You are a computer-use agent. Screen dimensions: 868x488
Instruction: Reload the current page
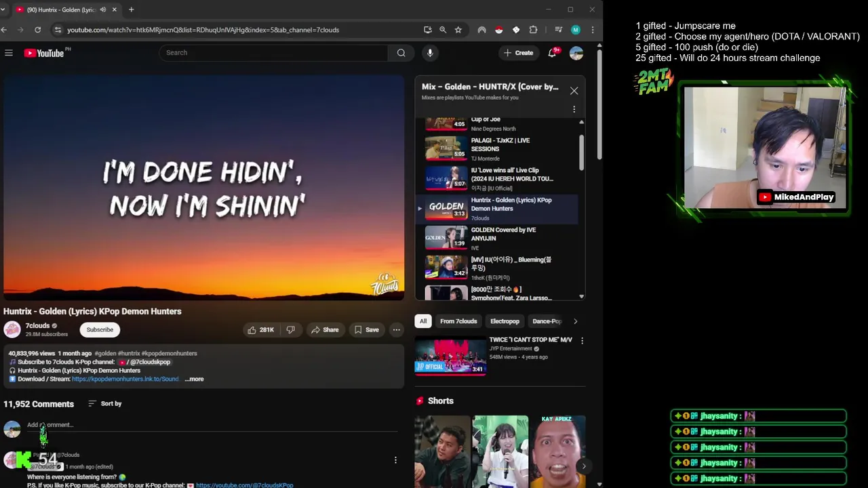pos(37,30)
